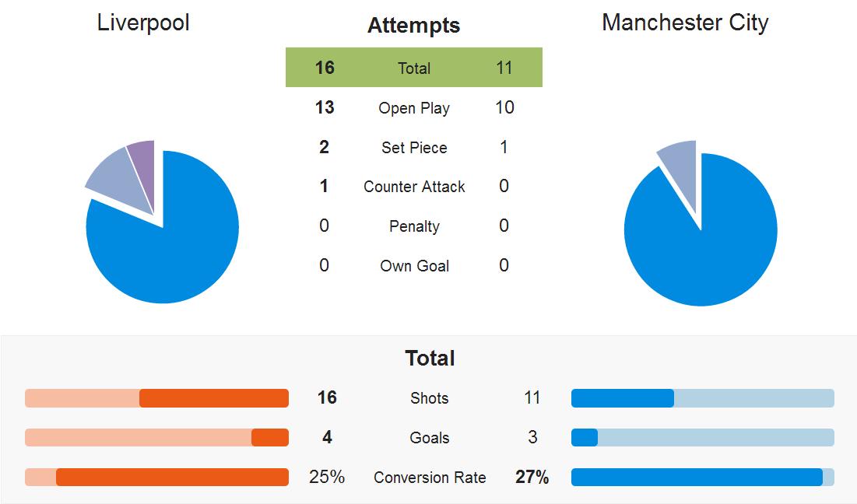Click the Penalty row label
Image resolution: width=857 pixels, height=504 pixels.
[x=413, y=226]
